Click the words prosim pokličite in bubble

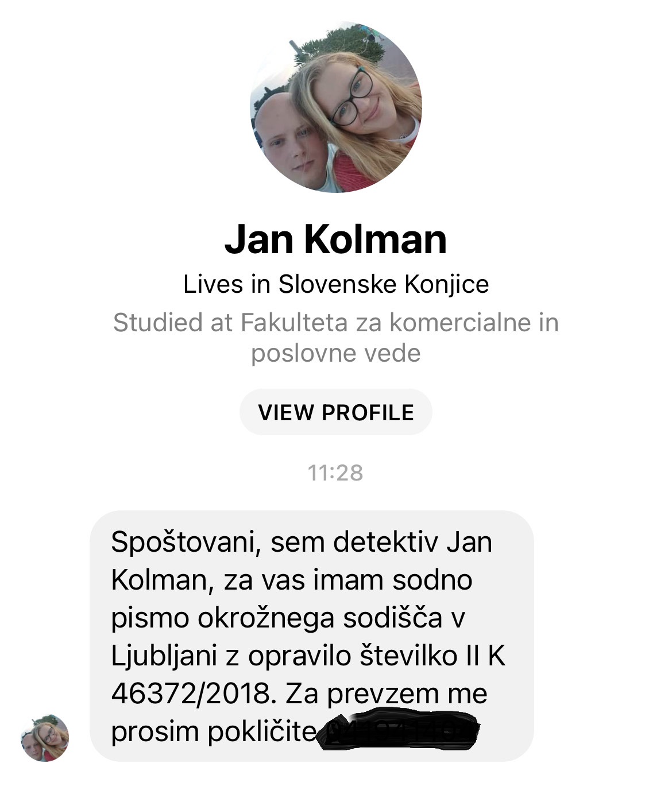point(213,731)
